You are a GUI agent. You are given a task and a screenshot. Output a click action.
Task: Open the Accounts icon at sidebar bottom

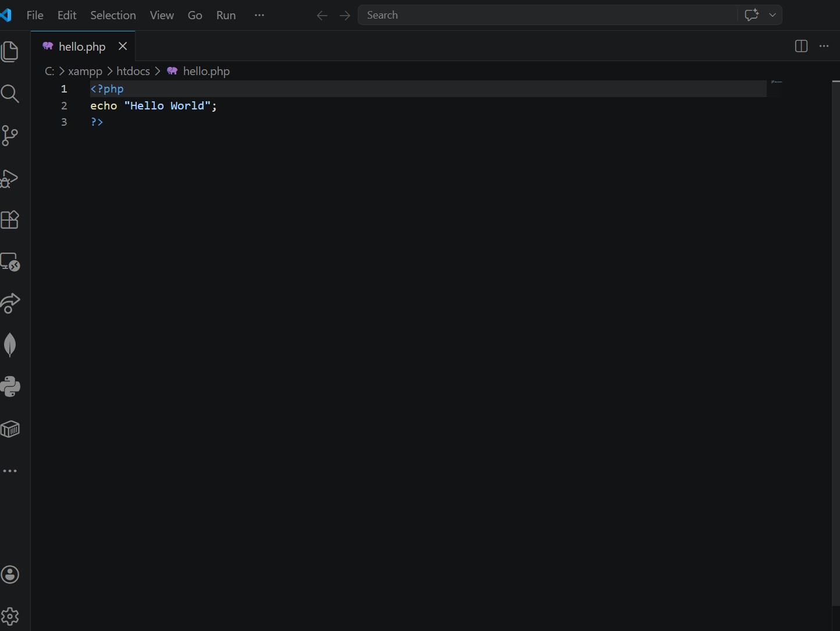pyautogui.click(x=10, y=575)
